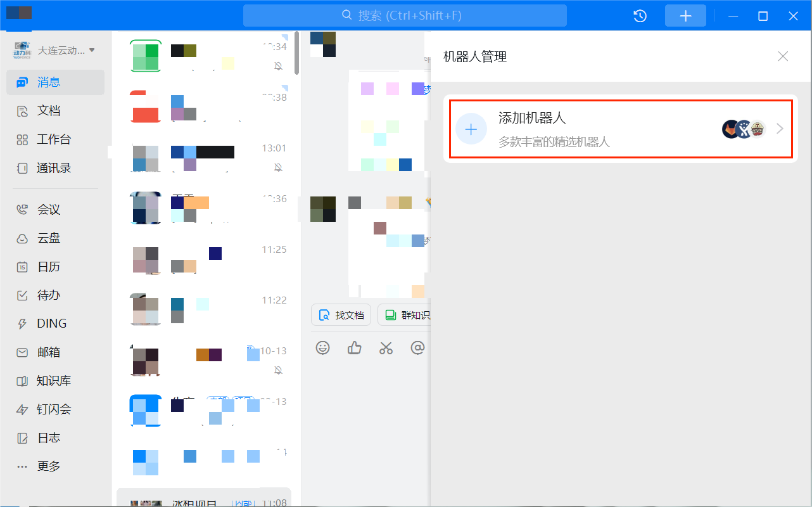Maximize the application window

763,16
